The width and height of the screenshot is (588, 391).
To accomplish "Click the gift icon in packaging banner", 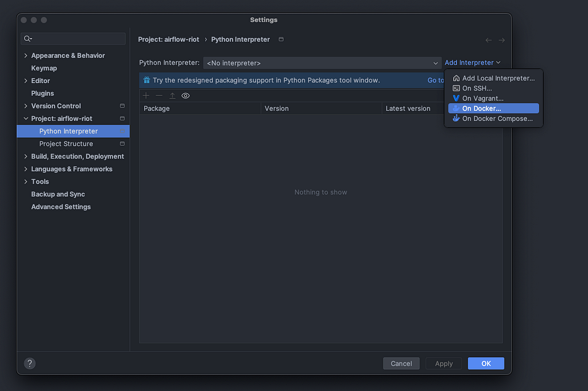I will coord(146,80).
